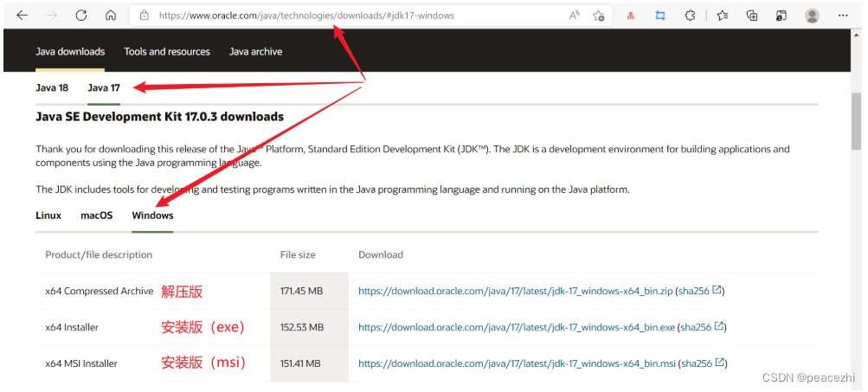Open the Collections panel
The width and height of the screenshot is (868, 392).
click(x=752, y=16)
